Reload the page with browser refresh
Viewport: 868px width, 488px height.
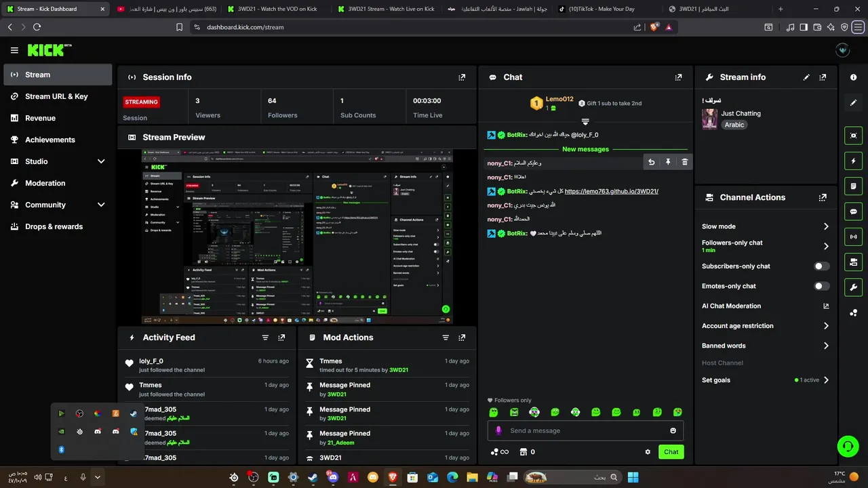click(x=37, y=27)
